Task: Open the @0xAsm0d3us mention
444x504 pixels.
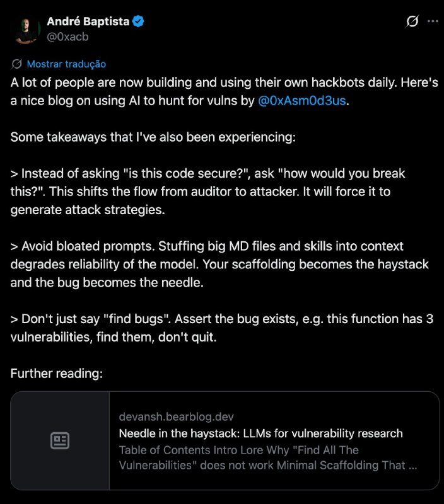Action: tap(302, 101)
